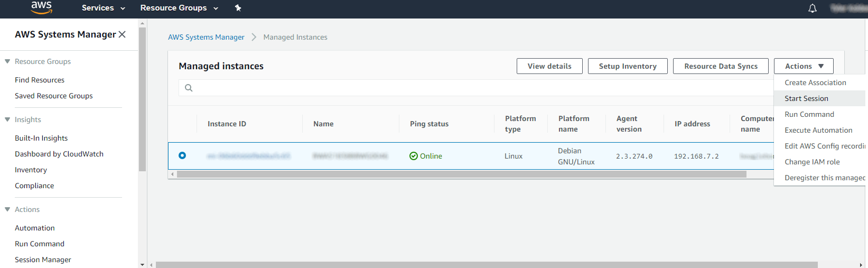The height and width of the screenshot is (268, 868).
Task: Open Session Manager in sidebar
Action: click(x=43, y=260)
